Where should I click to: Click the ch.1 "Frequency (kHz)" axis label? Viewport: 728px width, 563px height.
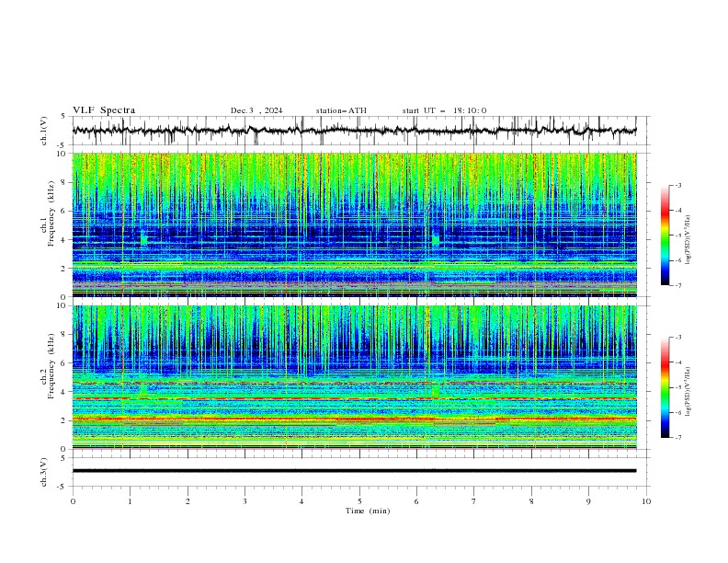coord(51,212)
